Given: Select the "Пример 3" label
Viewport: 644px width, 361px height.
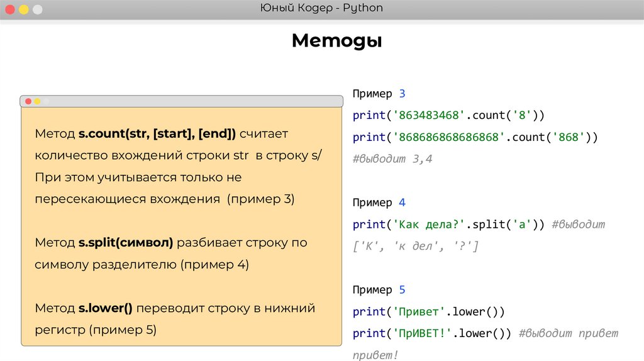Looking at the screenshot, I should pos(379,94).
